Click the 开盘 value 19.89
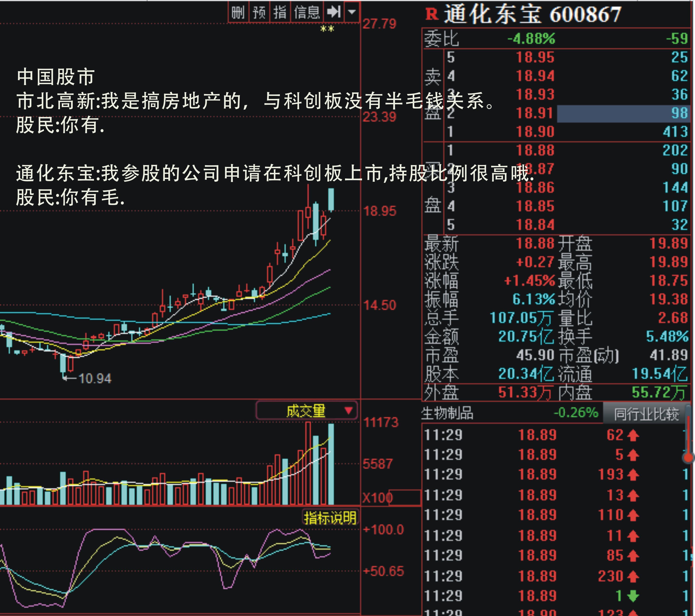Screen dimensions: 695x616 click(x=669, y=243)
